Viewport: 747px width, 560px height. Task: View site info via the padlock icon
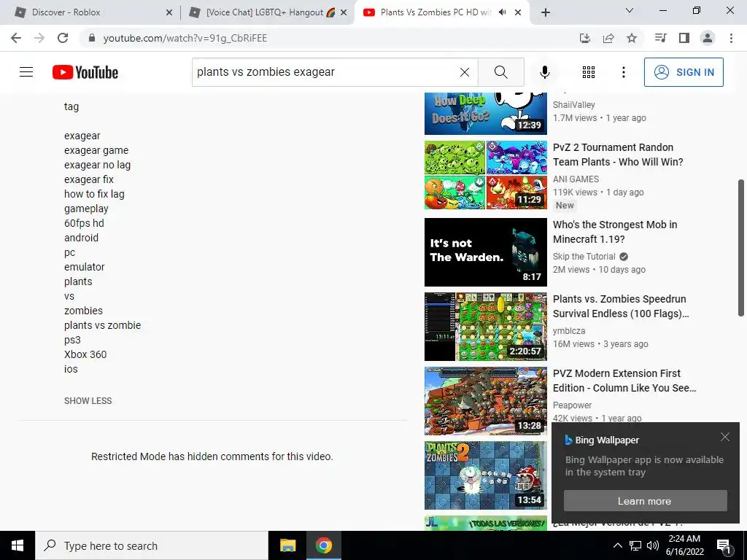click(92, 38)
